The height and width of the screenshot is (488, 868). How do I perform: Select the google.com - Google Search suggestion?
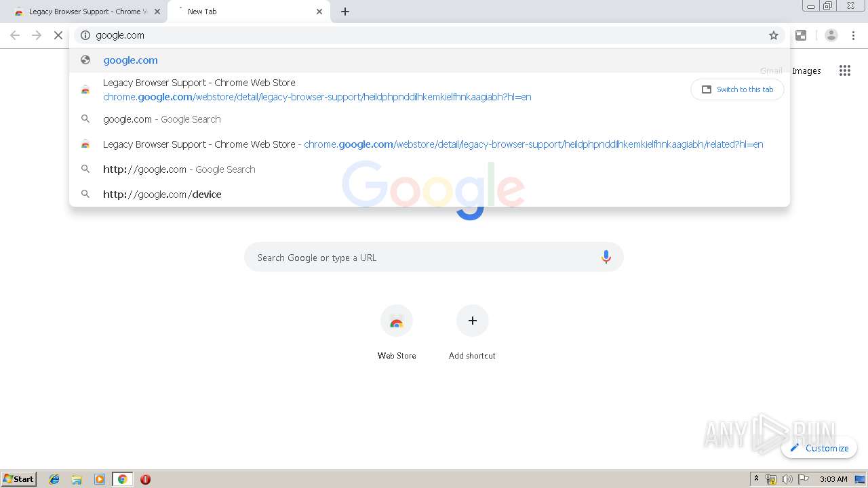pos(429,119)
